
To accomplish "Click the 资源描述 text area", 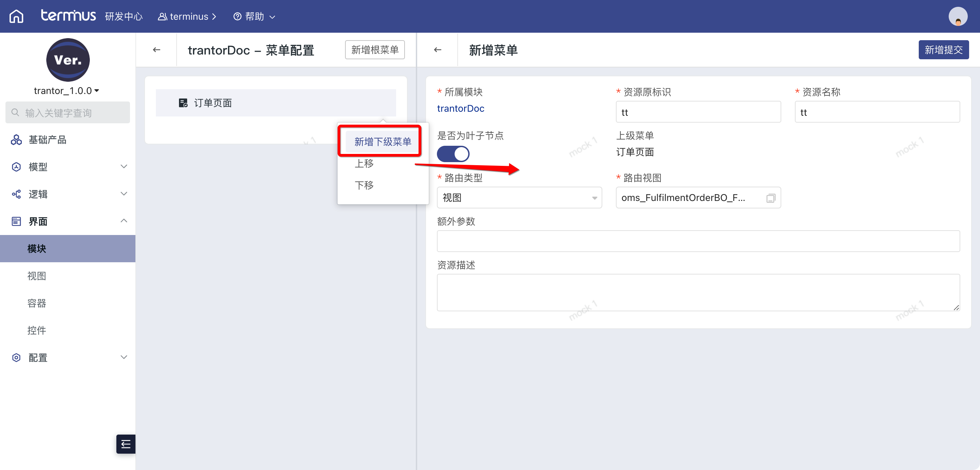I will click(x=698, y=293).
